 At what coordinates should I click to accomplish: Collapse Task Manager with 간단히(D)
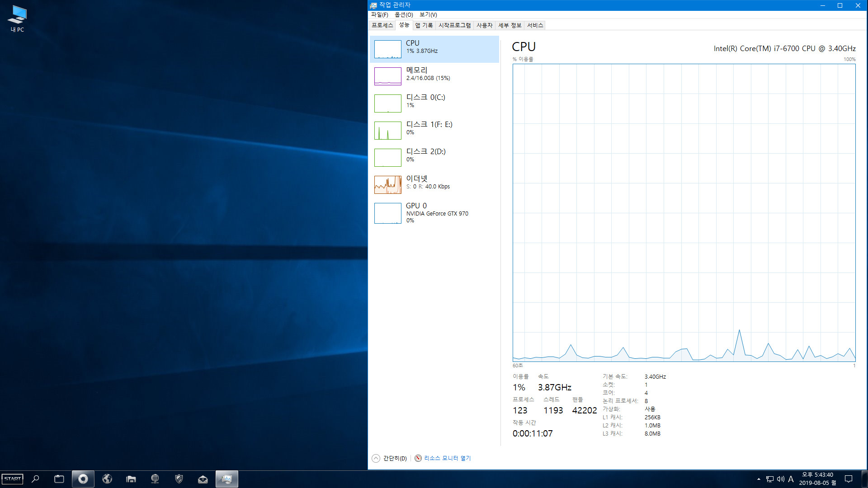click(x=389, y=458)
